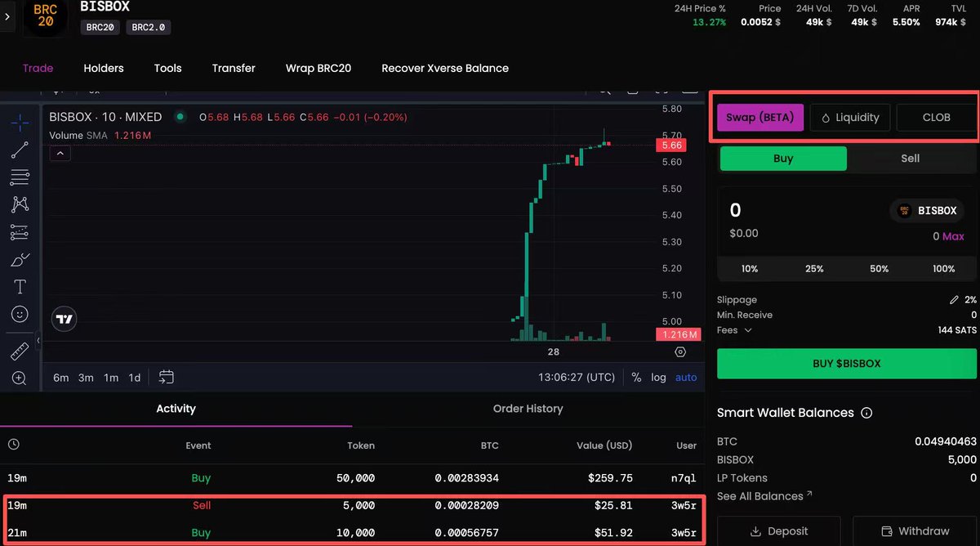The image size is (980, 546).
Task: Set chart range to 3m
Action: point(86,378)
